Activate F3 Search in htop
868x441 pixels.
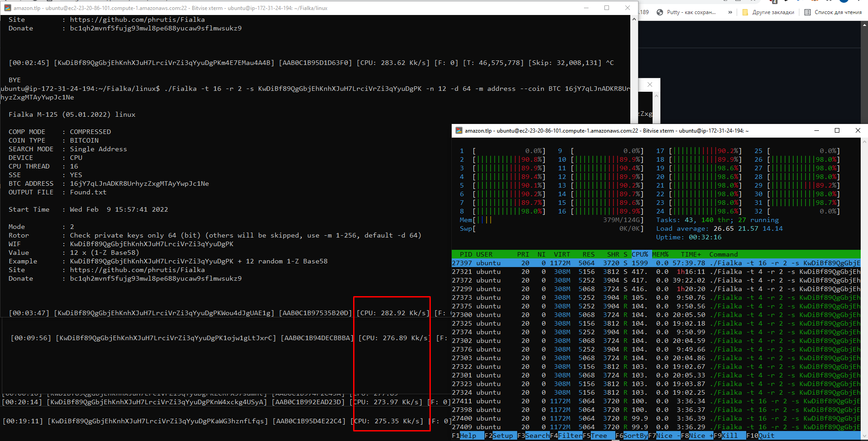[534, 436]
